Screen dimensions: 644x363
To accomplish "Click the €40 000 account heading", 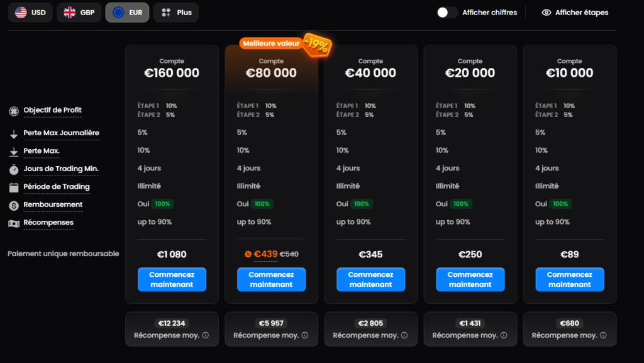I will [x=370, y=73].
